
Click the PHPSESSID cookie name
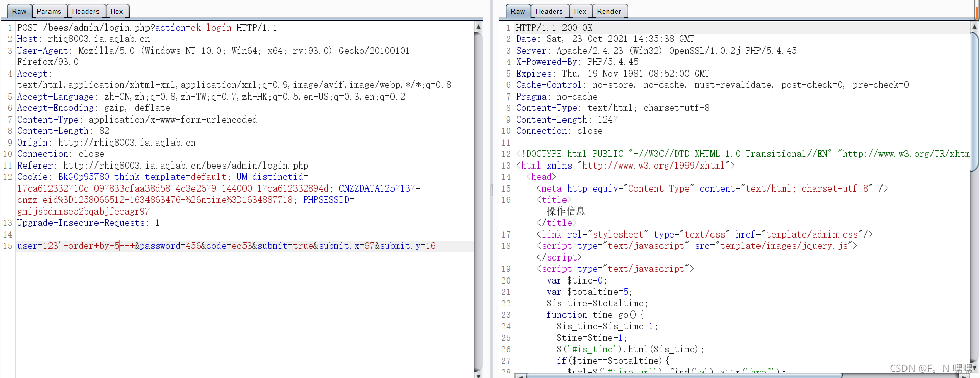tap(326, 200)
